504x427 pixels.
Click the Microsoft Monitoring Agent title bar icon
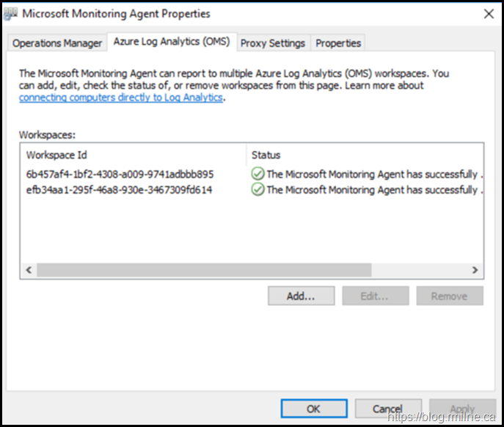click(x=12, y=14)
